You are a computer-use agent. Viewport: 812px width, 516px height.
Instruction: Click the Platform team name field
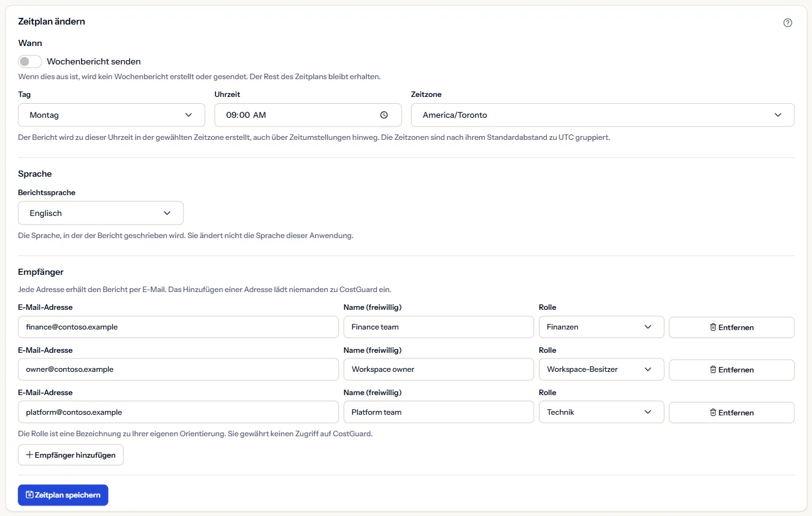tap(439, 412)
